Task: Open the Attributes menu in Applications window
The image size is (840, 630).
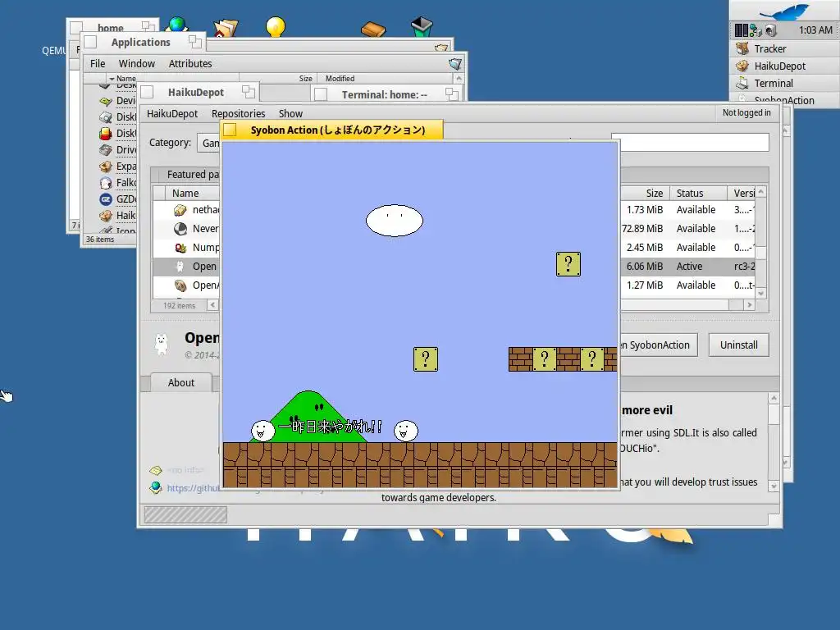Action: coord(190,64)
